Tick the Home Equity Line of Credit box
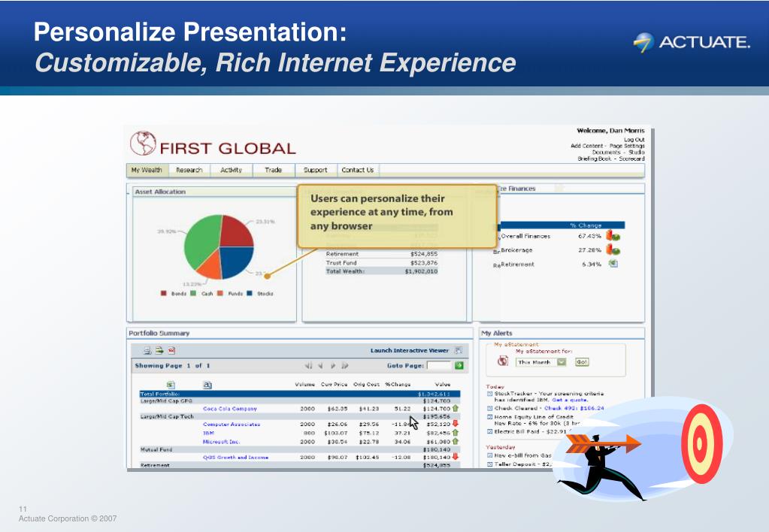This screenshot has height=532, width=769. 489,417
